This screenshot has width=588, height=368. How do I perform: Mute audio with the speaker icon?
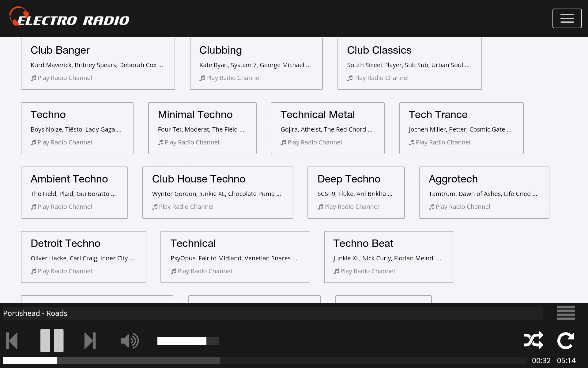pyautogui.click(x=130, y=341)
